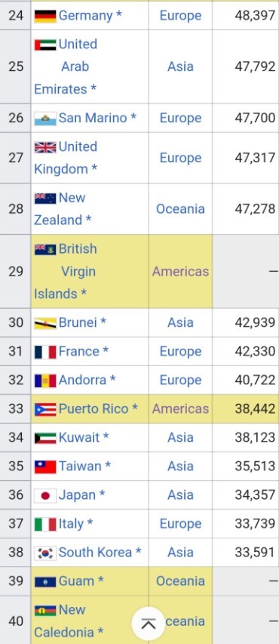
Task: Tap the scroll-to-top arrow button
Action: coord(148,624)
